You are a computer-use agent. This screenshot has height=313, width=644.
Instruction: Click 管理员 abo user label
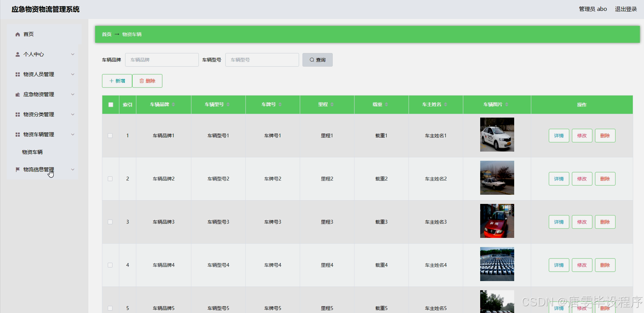(593, 9)
